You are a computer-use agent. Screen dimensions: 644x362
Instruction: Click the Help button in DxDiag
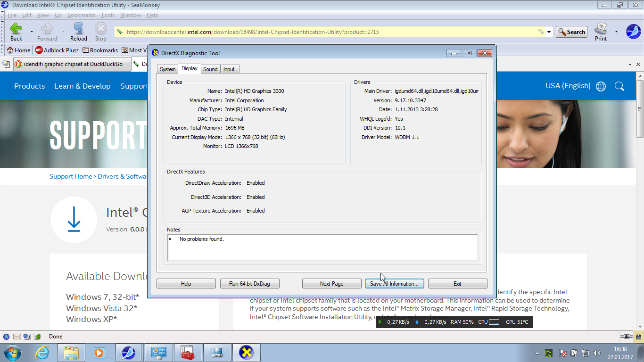point(186,284)
